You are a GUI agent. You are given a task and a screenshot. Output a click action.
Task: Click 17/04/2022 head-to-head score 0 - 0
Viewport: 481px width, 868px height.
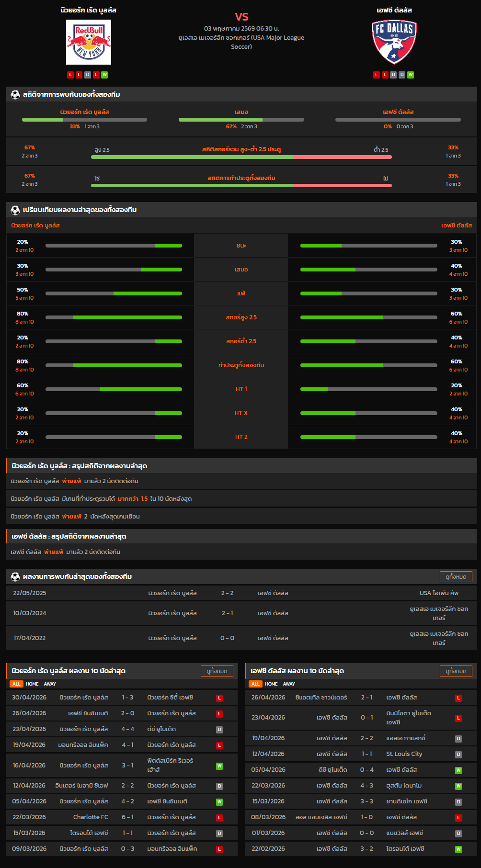pos(227,638)
